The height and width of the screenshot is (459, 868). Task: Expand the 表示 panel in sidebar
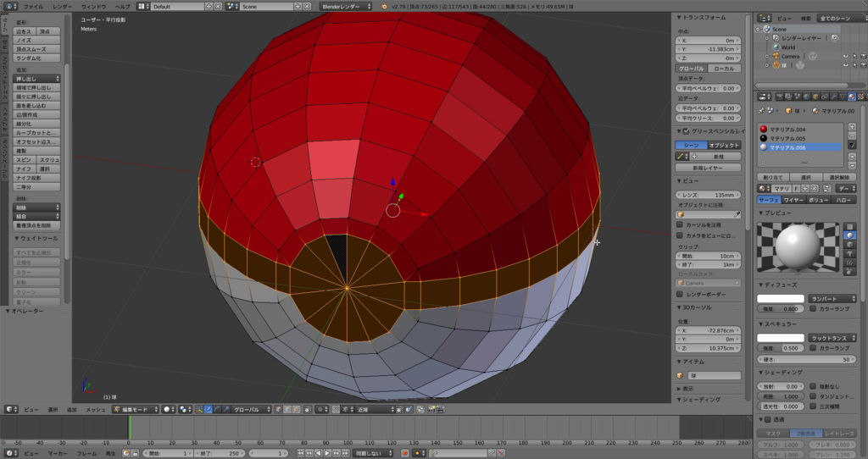tap(687, 388)
